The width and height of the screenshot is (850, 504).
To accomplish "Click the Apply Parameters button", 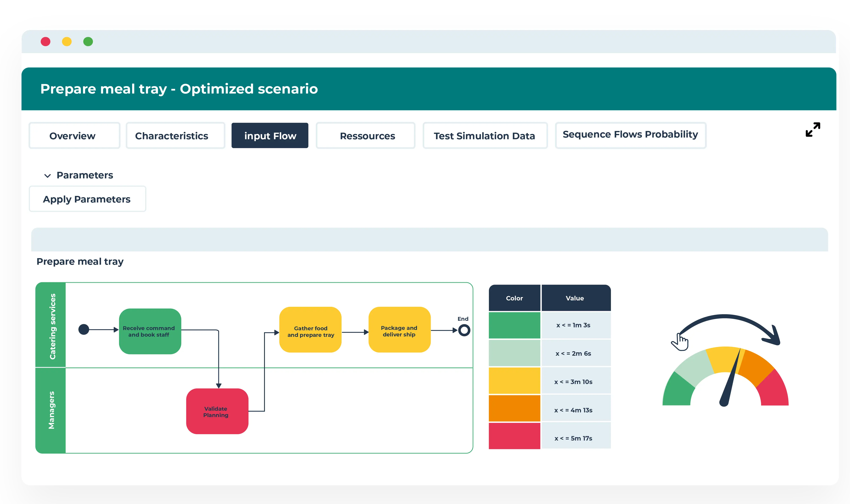I will pos(87,199).
